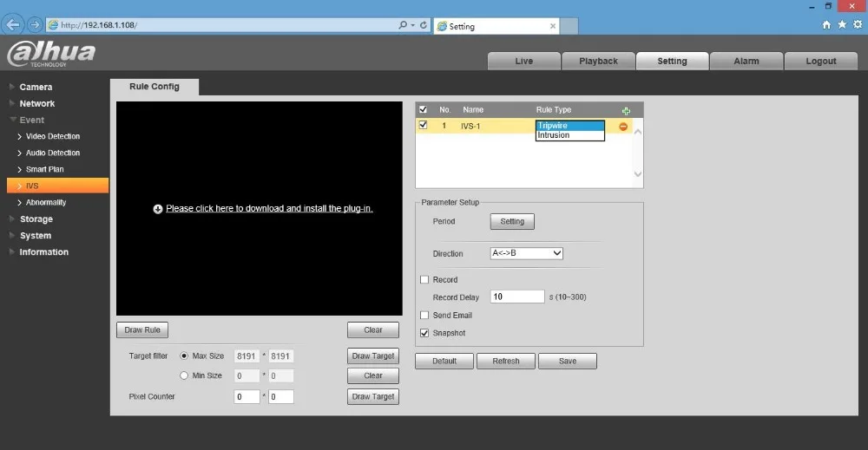Click the green add rule plus icon
868x450 pixels.
(x=626, y=111)
